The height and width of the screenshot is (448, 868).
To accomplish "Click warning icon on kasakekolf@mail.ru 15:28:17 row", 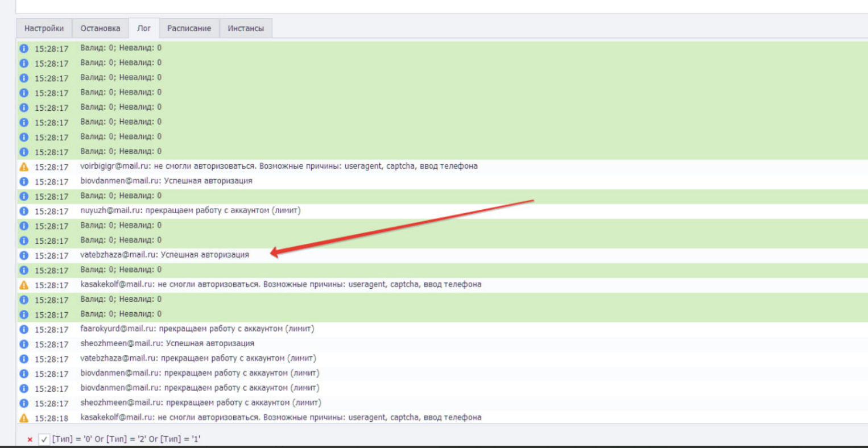I will tap(24, 285).
